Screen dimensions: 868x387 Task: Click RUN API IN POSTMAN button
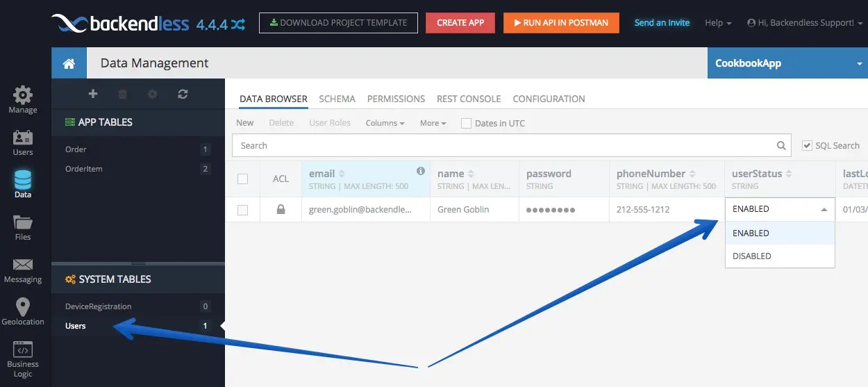561,23
